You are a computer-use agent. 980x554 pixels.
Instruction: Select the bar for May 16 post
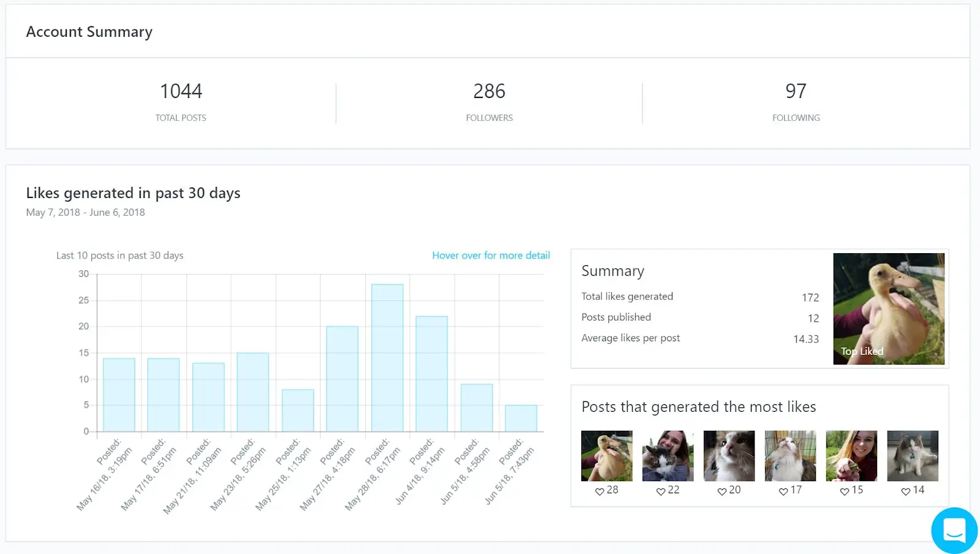[x=119, y=394]
